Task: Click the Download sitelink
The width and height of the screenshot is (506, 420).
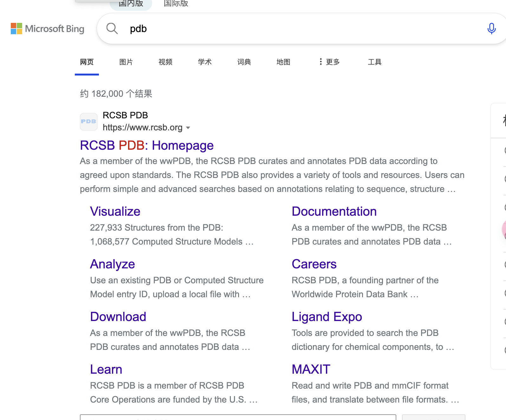Action: click(118, 317)
